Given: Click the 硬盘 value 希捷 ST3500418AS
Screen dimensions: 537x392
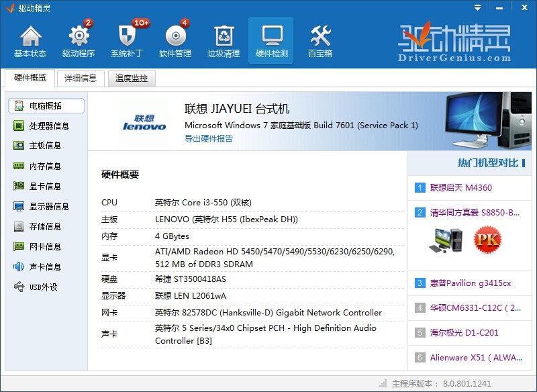Looking at the screenshot, I should tap(191, 279).
